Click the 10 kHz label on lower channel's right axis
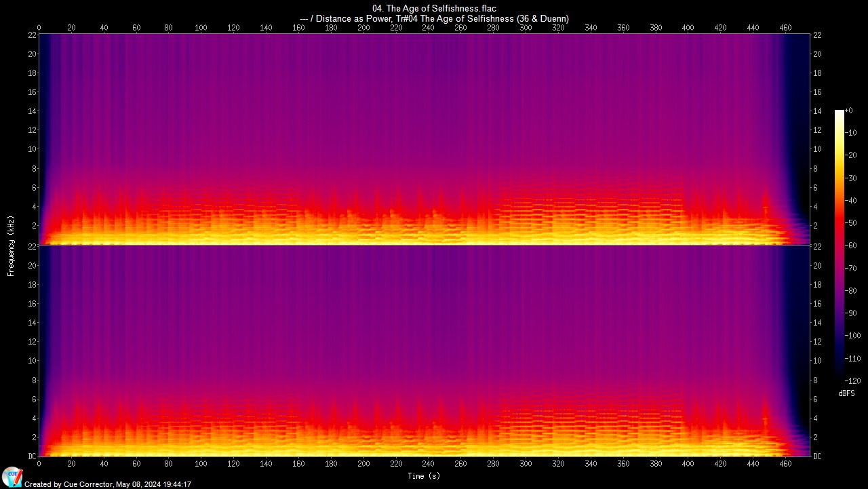868x489 pixels. tap(817, 361)
